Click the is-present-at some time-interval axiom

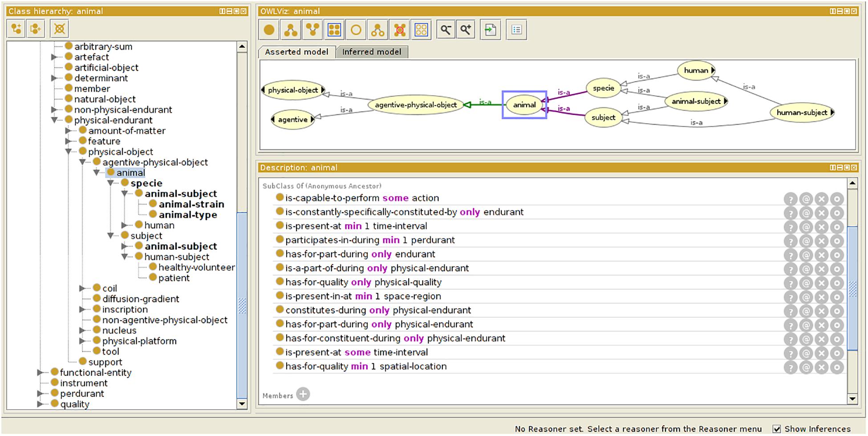point(357,352)
